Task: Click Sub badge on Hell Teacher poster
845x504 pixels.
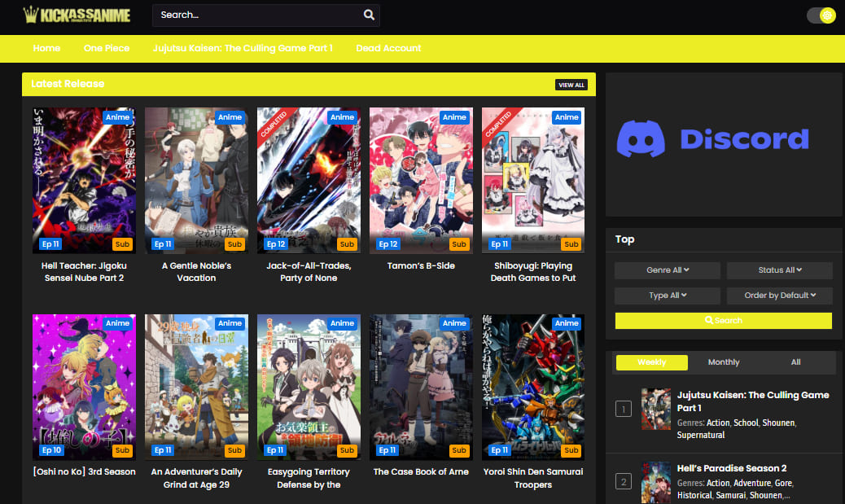Action: (122, 244)
